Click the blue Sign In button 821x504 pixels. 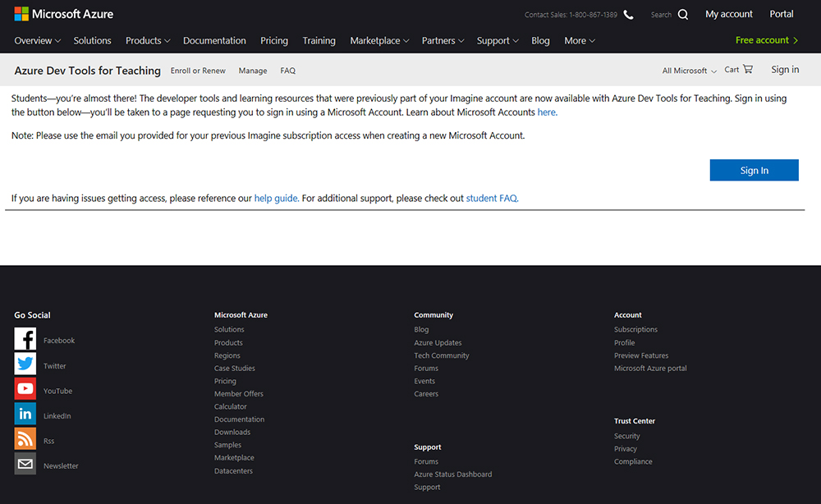(x=754, y=170)
